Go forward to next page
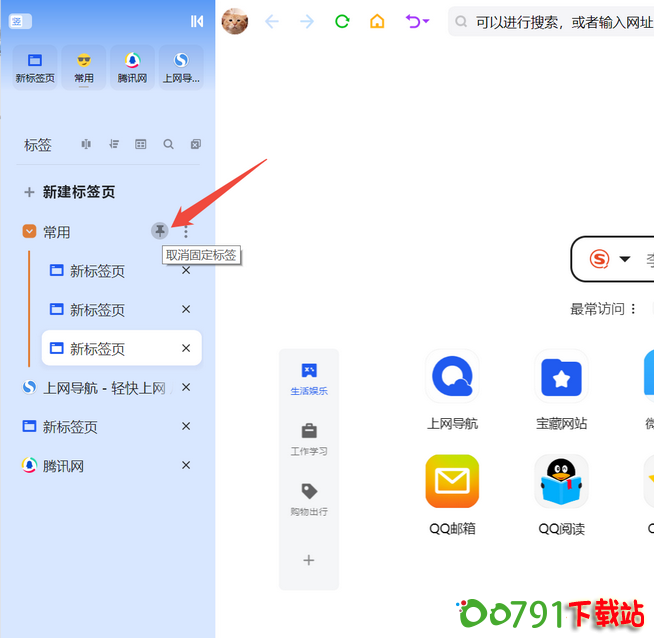The image size is (654, 638). click(x=307, y=21)
